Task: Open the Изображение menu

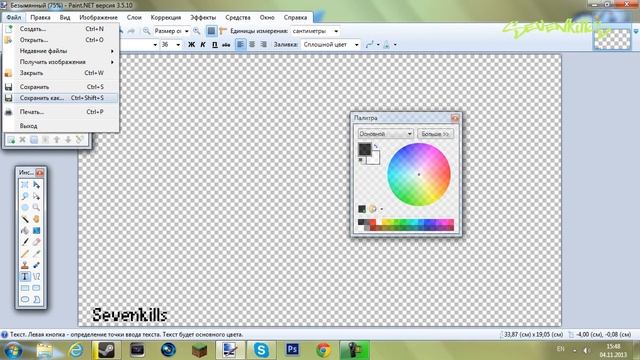Action: pos(98,18)
